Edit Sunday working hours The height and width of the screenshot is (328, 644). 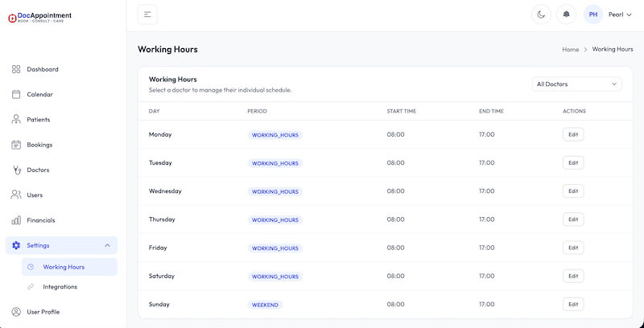pyautogui.click(x=573, y=304)
